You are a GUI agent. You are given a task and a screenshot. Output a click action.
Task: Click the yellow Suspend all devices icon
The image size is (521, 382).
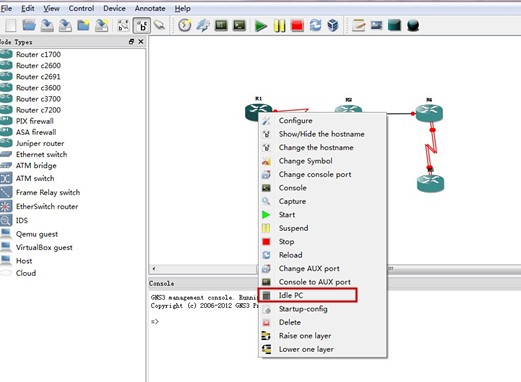279,26
